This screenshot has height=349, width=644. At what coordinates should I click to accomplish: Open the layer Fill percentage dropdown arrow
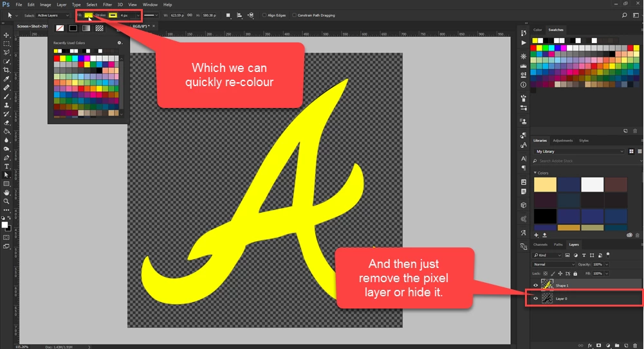(607, 274)
